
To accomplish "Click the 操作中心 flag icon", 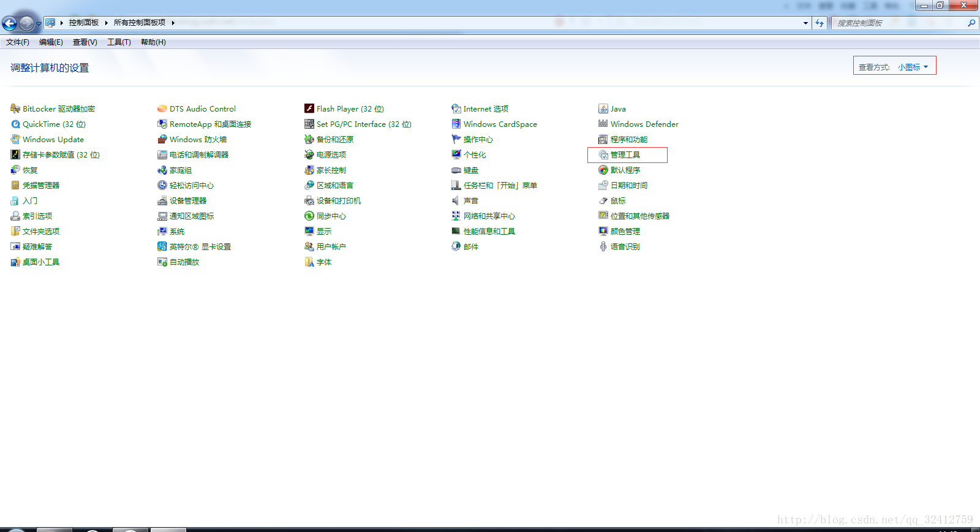I will click(456, 139).
